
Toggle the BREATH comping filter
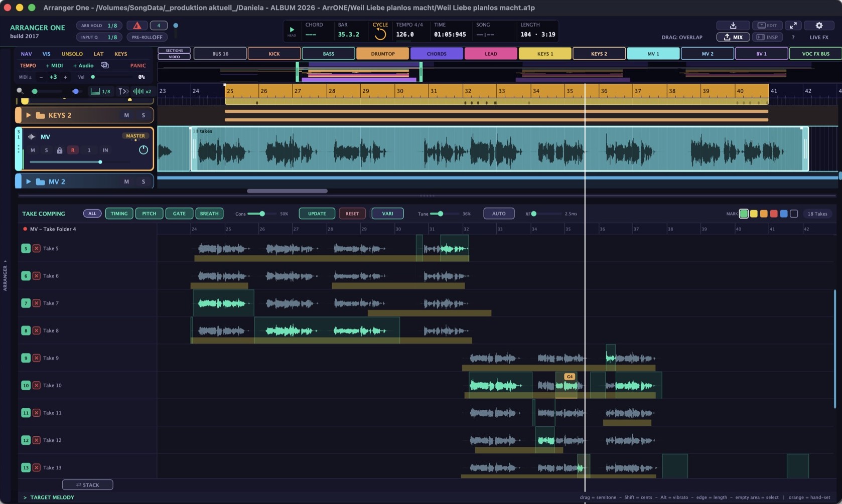(209, 214)
